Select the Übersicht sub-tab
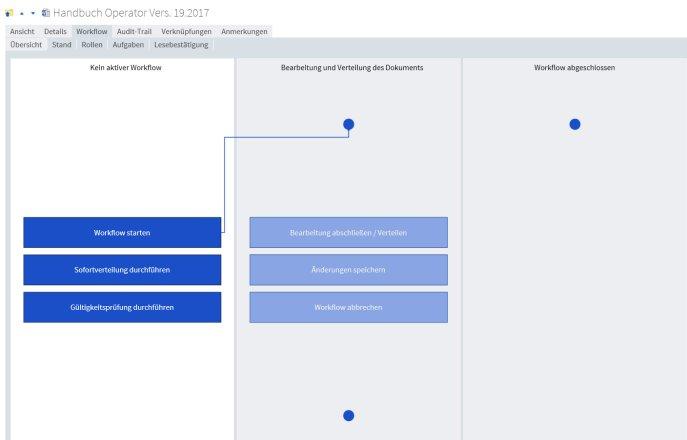The height and width of the screenshot is (440, 687). [26, 45]
